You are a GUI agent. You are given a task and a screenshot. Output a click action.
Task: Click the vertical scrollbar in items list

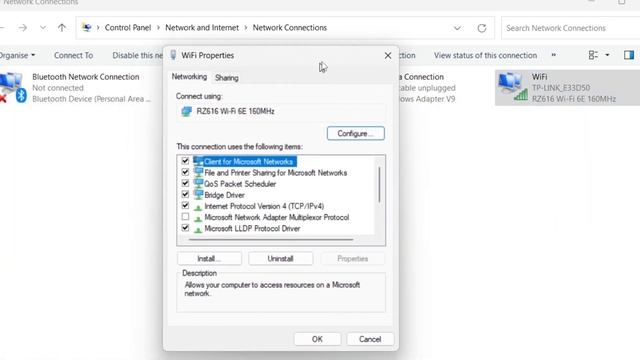(x=380, y=184)
